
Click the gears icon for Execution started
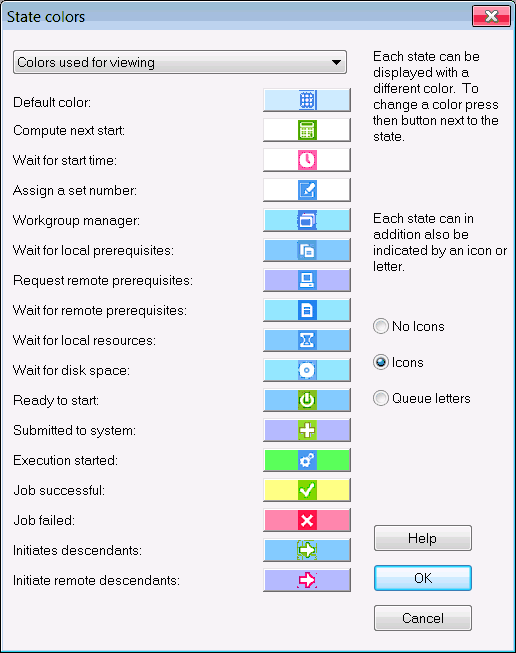click(307, 460)
